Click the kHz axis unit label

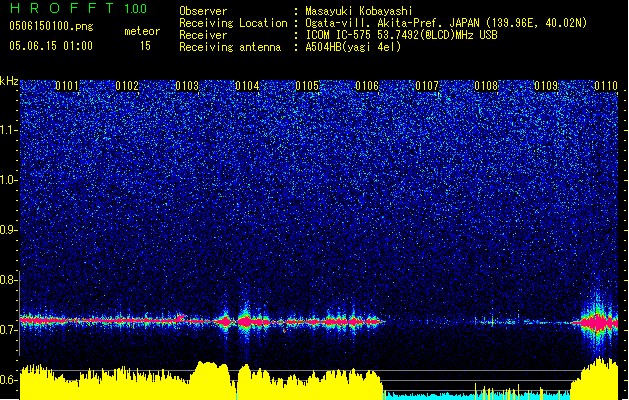click(x=9, y=81)
